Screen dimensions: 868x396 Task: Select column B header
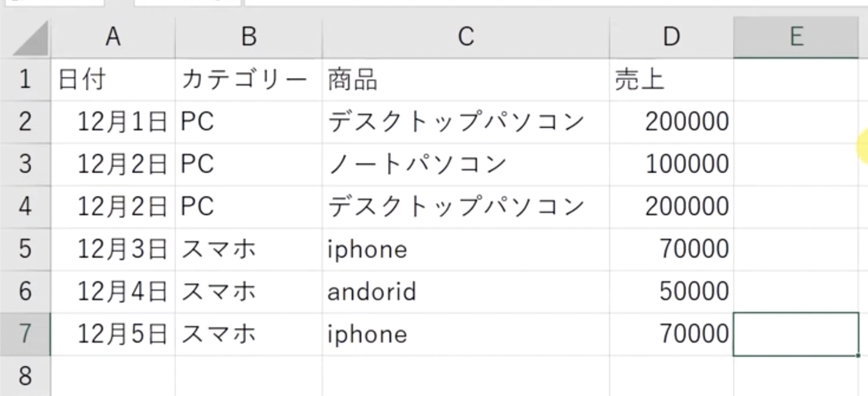coord(249,37)
